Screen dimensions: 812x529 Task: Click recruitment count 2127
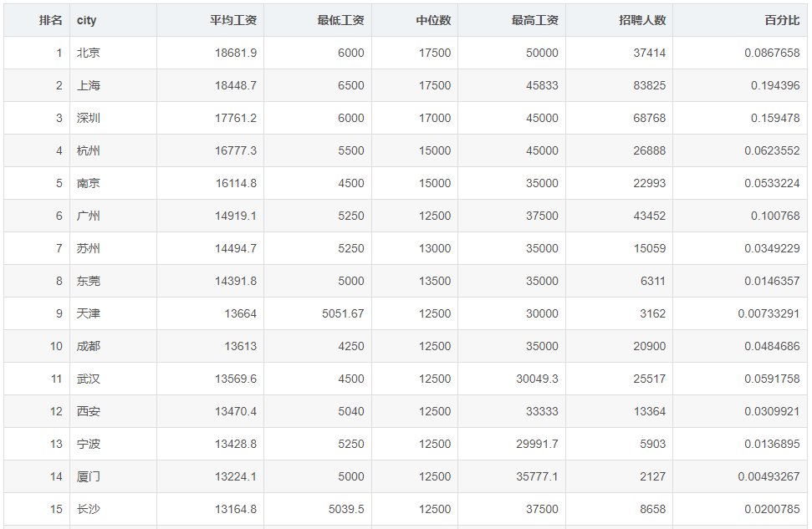tap(652, 476)
